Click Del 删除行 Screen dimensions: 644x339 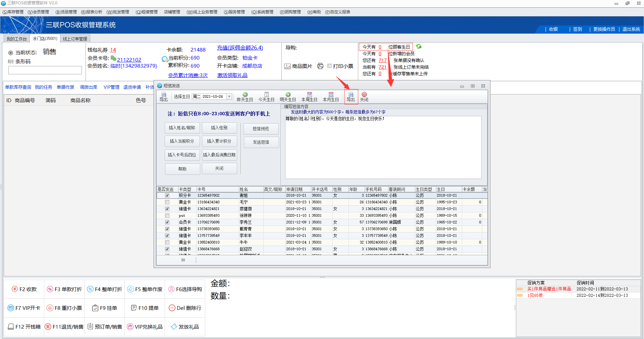(x=185, y=308)
